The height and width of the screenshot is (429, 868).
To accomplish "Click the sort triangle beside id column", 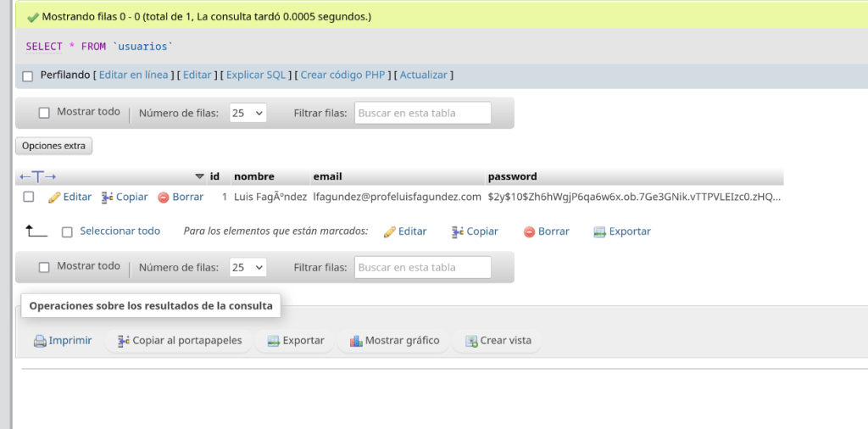I will click(x=200, y=176).
